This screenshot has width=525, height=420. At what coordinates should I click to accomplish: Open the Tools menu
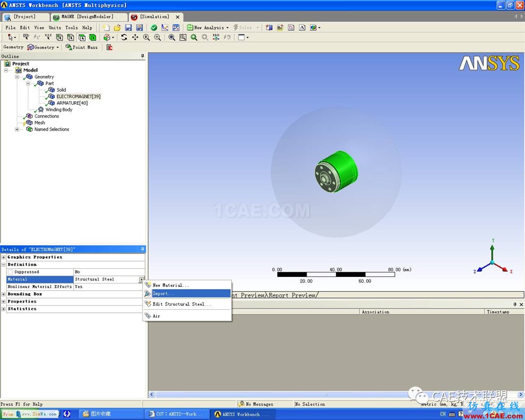71,28
